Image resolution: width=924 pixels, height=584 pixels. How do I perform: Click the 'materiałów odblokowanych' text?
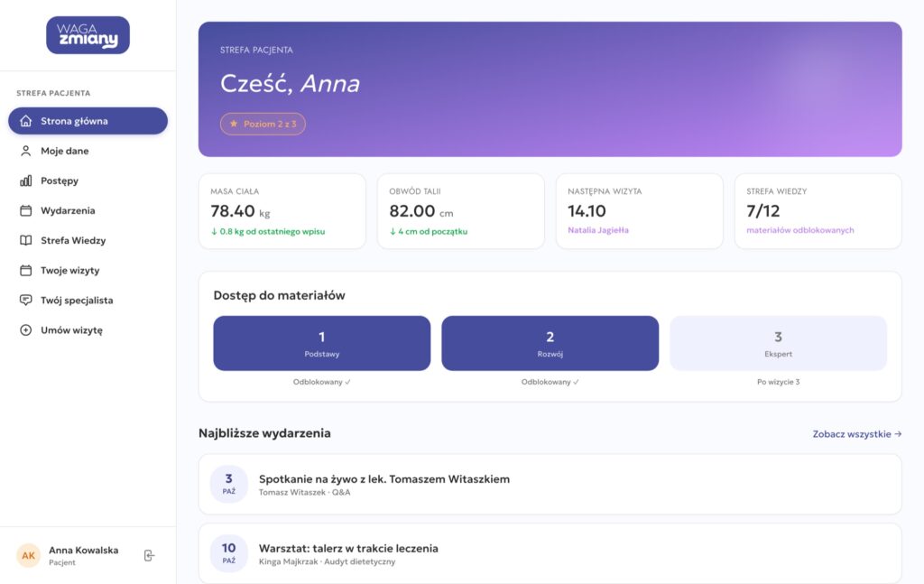click(800, 230)
